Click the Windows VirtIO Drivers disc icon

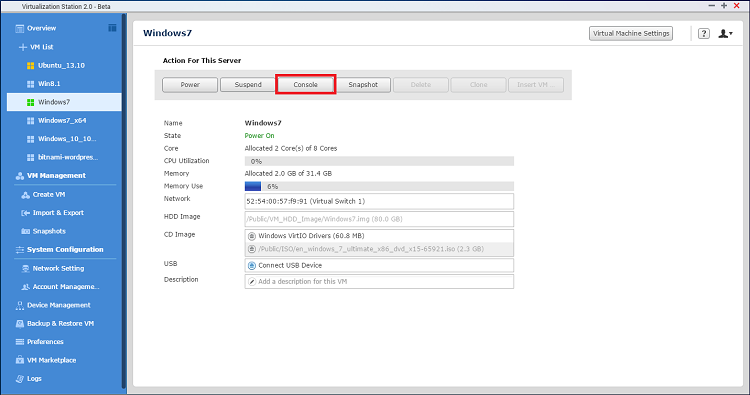pyautogui.click(x=252, y=236)
